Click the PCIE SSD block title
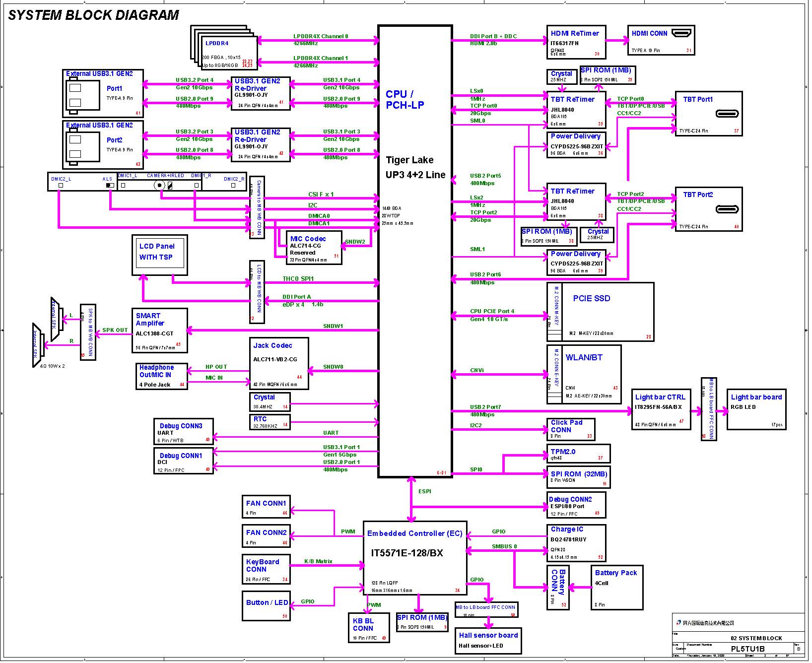The width and height of the screenshot is (812, 663). [x=592, y=298]
